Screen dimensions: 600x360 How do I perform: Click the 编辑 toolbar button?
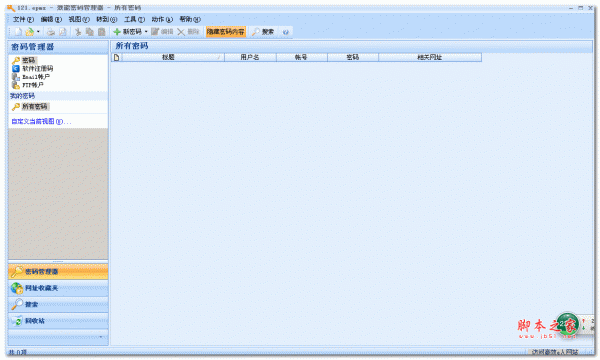pyautogui.click(x=162, y=32)
